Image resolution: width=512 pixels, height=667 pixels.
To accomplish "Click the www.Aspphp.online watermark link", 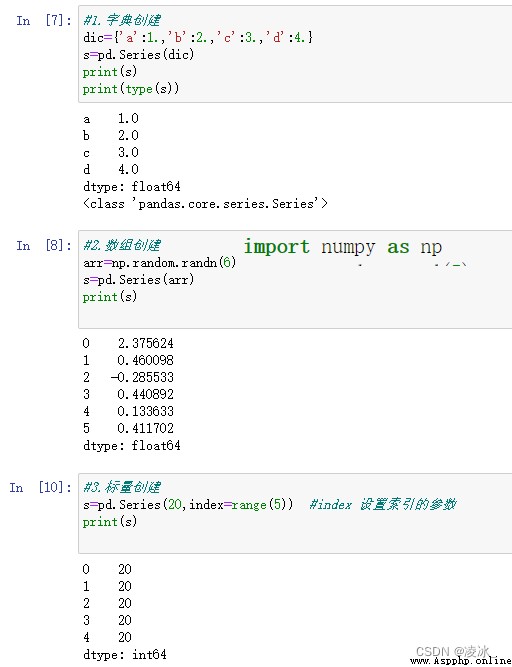I will click(461, 661).
